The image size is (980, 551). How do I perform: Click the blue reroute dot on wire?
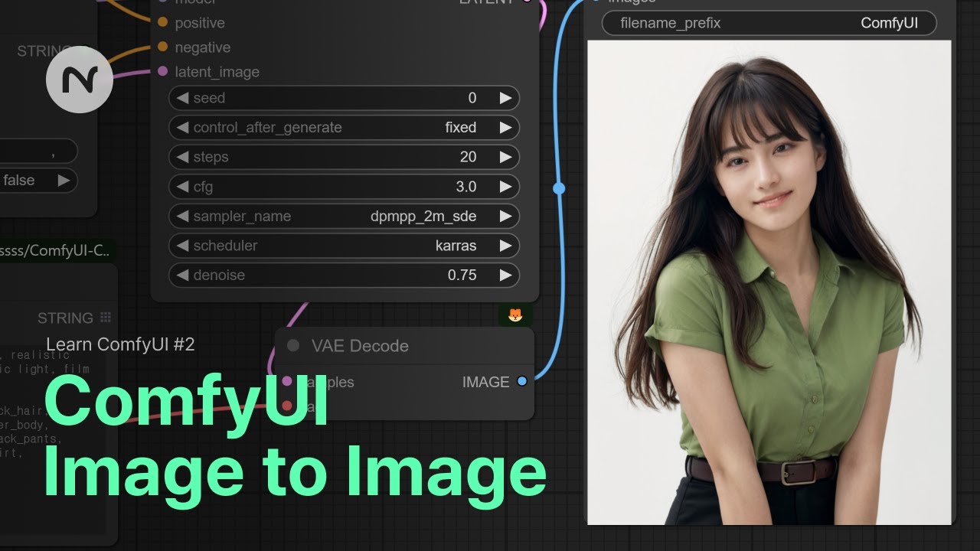[559, 187]
